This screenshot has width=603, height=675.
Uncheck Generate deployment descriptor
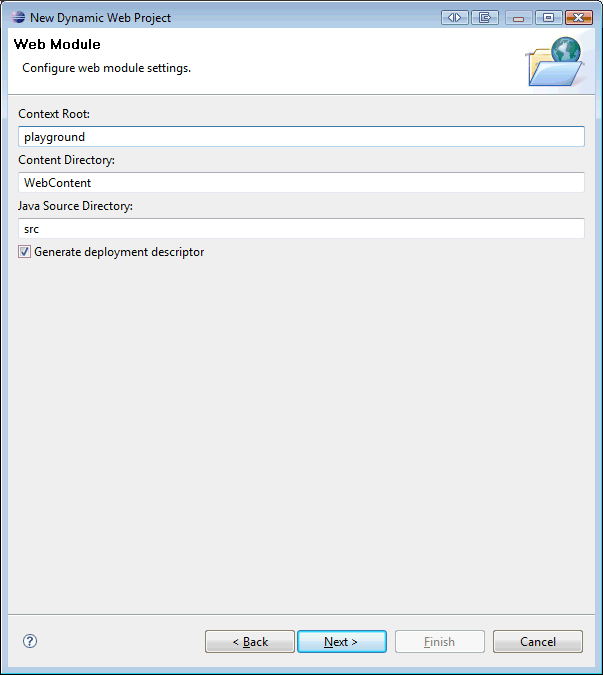pos(24,252)
